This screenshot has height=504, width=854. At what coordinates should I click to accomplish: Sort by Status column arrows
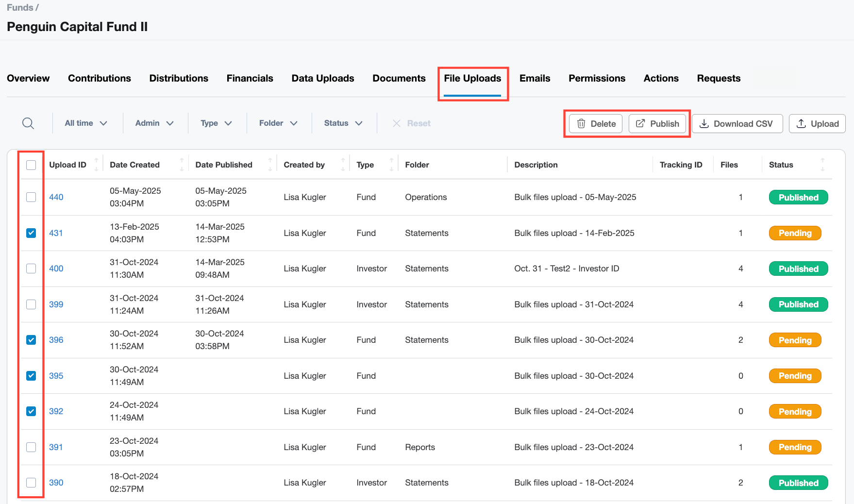click(x=822, y=165)
